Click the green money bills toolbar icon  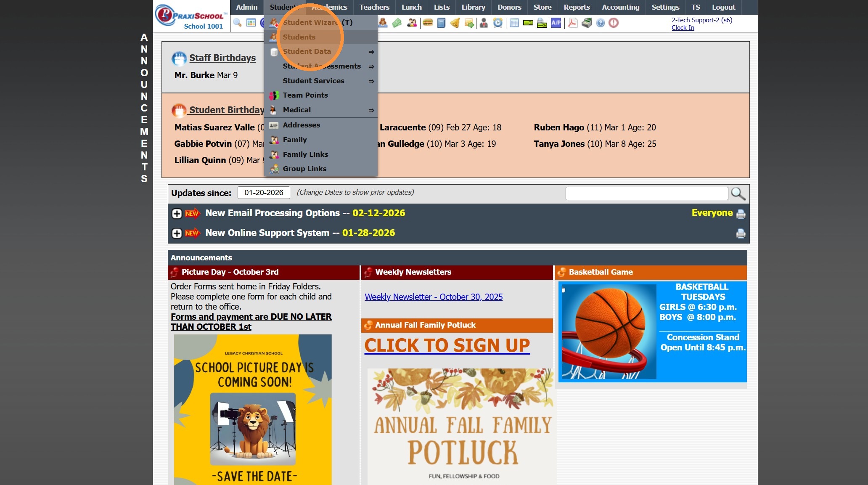coord(397,23)
